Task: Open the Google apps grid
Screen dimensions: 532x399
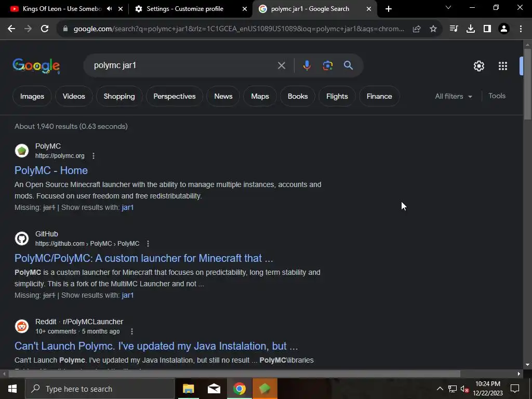Action: (x=503, y=66)
